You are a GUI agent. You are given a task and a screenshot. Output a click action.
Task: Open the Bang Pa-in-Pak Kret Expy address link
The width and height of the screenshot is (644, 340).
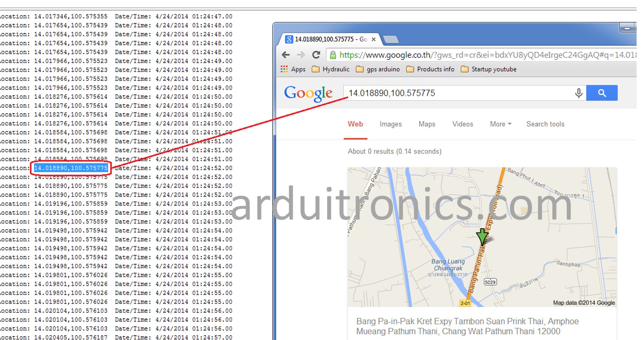coord(467,326)
